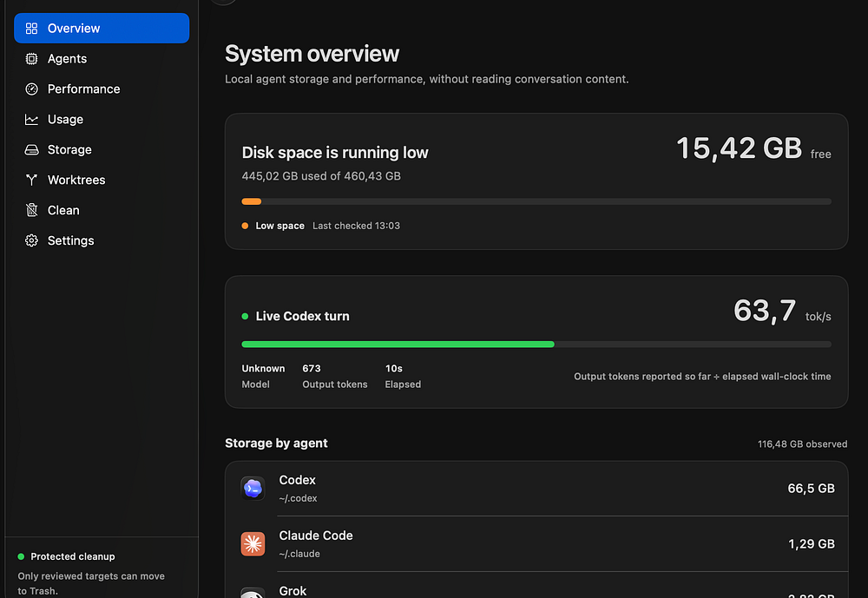The width and height of the screenshot is (868, 598).
Task: Click the Agents chip icon
Action: coord(31,59)
